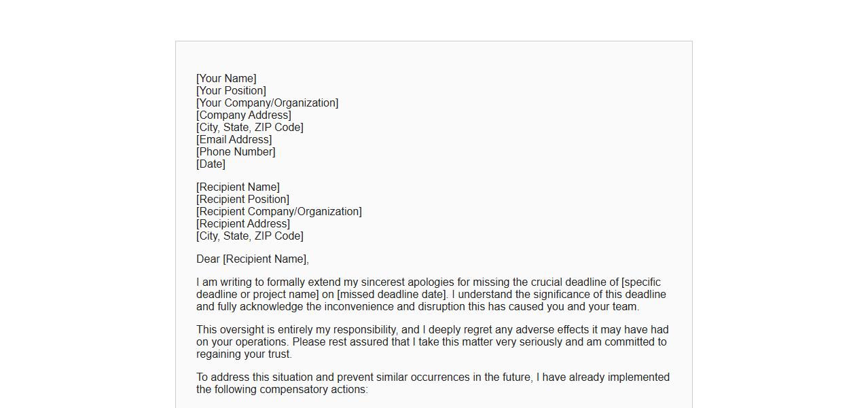
Task: Click the recipient's [City, State, ZIP Code] line
Action: pos(250,236)
